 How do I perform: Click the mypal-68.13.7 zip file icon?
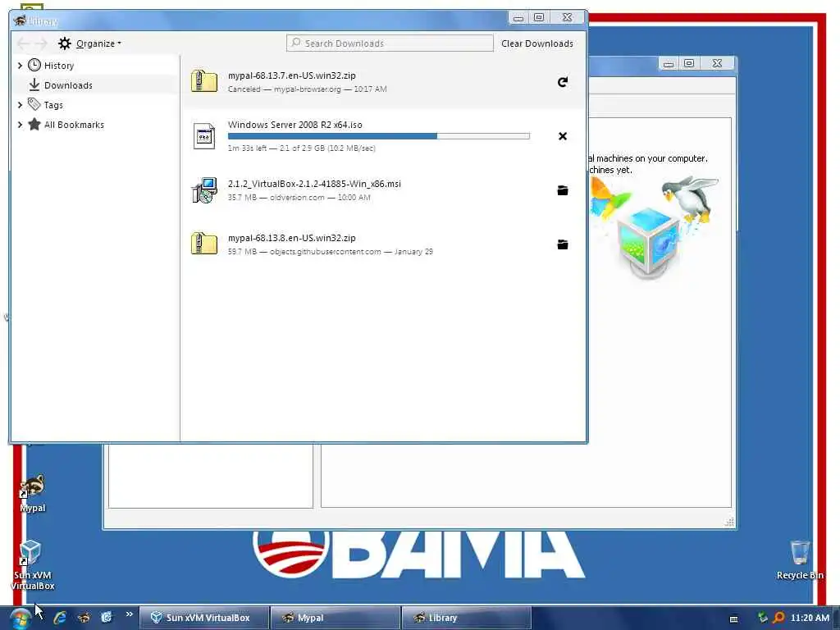point(204,82)
